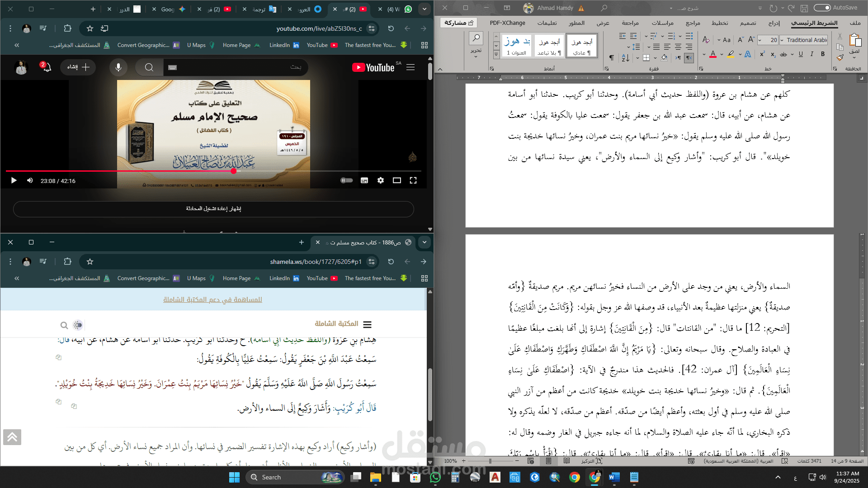Select Web Layout view in status bar

(531, 461)
